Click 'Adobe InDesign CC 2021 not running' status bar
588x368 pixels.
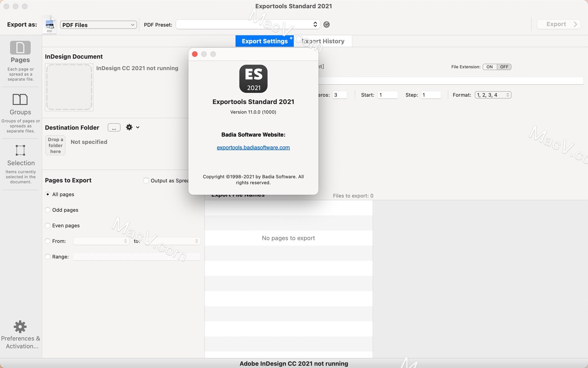pos(294,363)
